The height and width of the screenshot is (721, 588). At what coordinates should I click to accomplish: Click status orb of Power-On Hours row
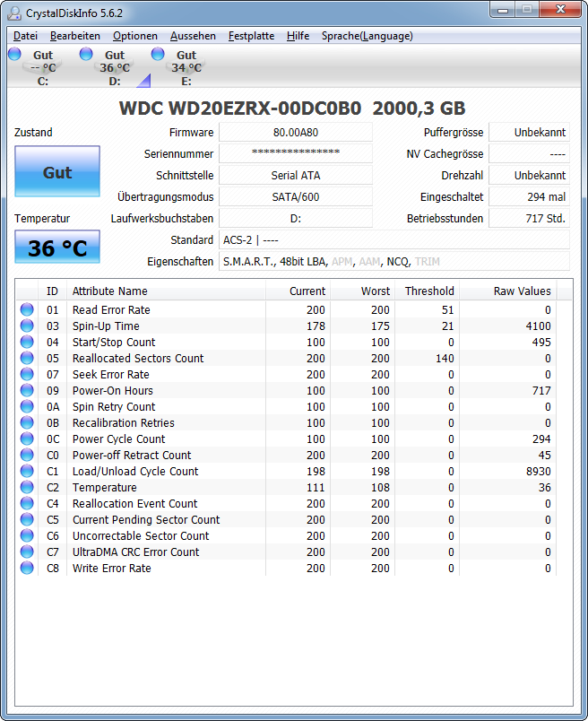coord(27,390)
